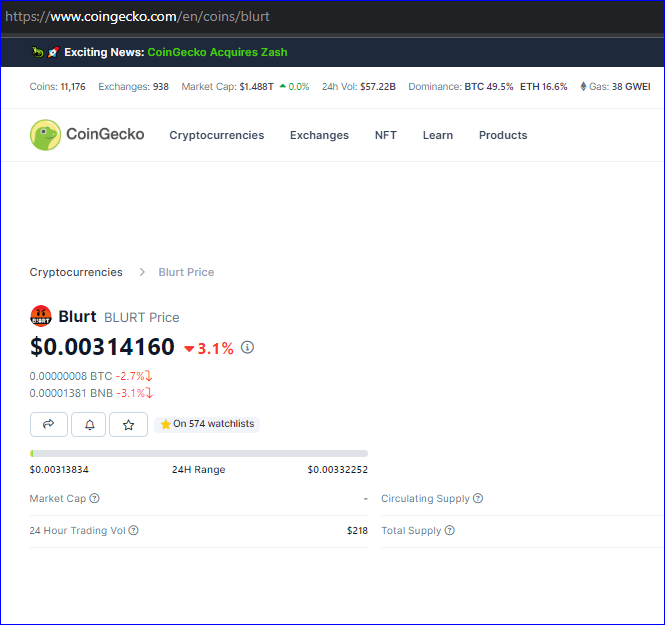Click the Circulating Supply help icon
665x625 pixels.
point(478,498)
